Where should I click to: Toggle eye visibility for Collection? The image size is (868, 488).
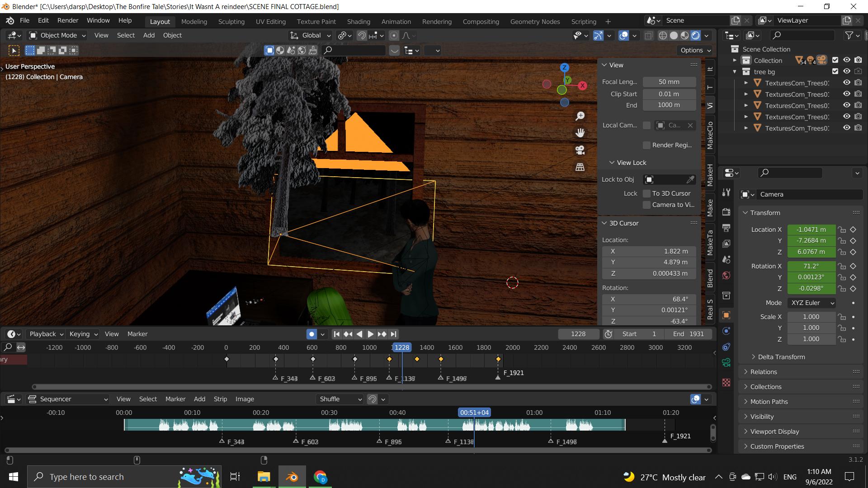pos(847,60)
